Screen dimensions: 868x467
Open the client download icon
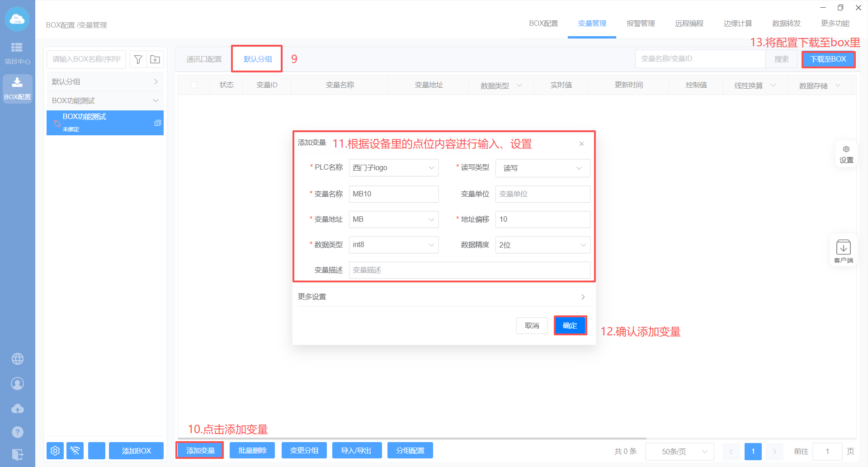pos(843,251)
